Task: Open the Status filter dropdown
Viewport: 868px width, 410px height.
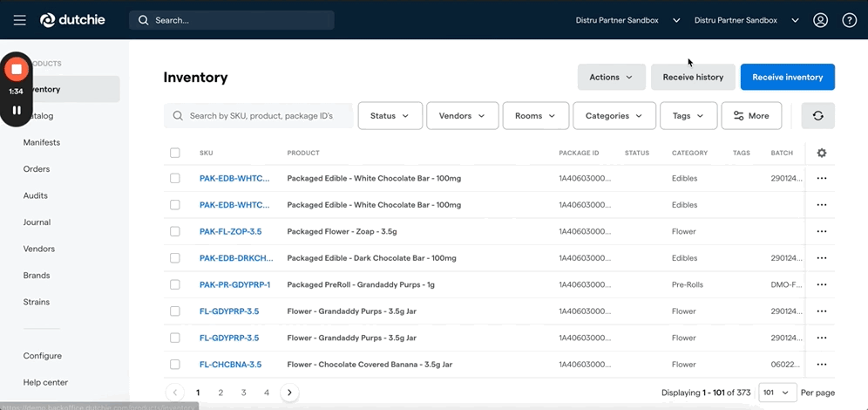Action: click(x=390, y=116)
